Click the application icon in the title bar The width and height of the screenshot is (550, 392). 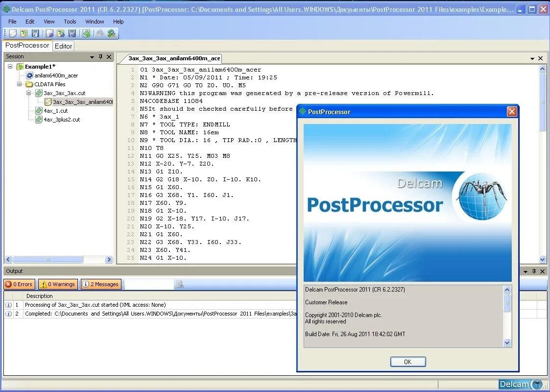click(6, 9)
